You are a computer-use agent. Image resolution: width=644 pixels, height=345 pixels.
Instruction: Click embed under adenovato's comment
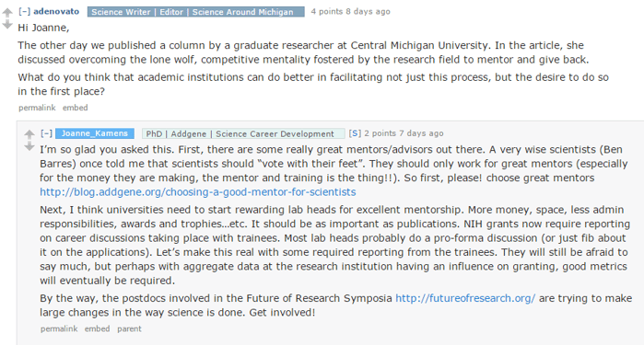point(76,108)
